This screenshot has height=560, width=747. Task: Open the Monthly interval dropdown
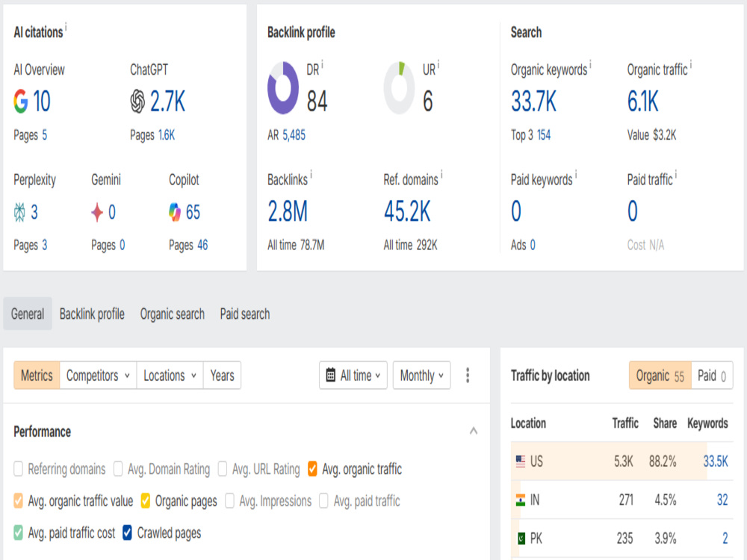coord(421,376)
